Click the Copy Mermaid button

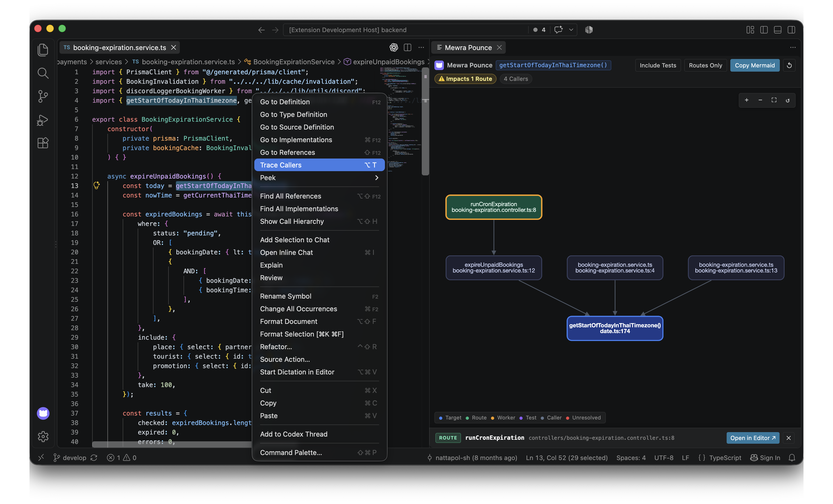pos(755,65)
